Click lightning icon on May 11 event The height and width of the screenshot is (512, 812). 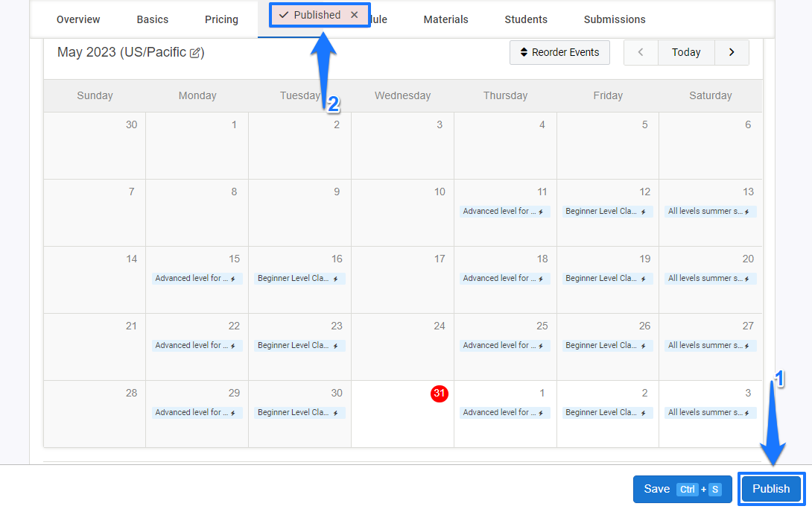click(541, 212)
